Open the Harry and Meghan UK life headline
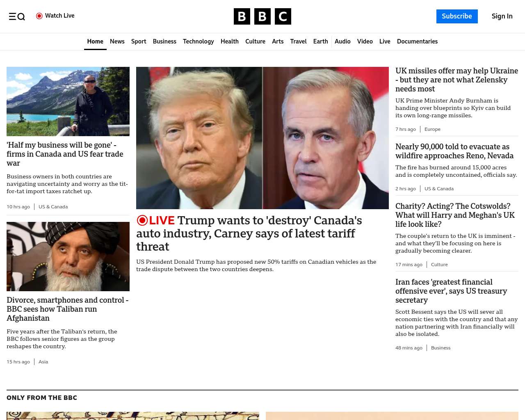The image size is (525, 420). pyautogui.click(x=455, y=215)
